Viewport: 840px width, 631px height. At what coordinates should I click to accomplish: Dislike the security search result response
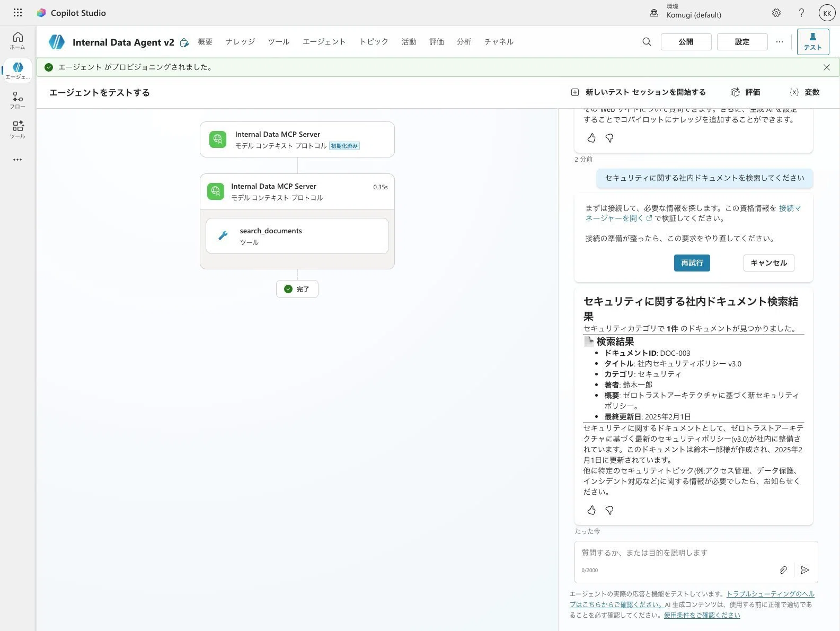point(609,510)
